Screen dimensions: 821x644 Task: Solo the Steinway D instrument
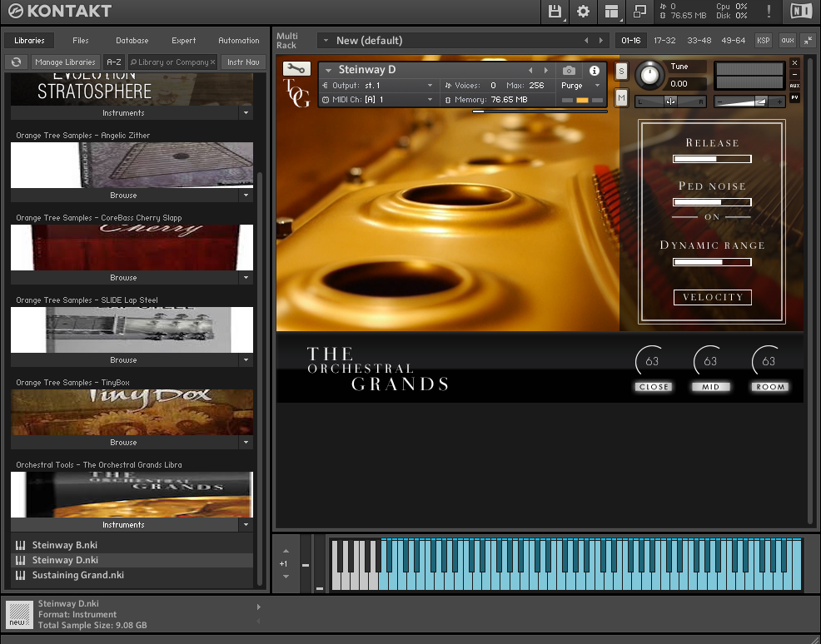621,72
